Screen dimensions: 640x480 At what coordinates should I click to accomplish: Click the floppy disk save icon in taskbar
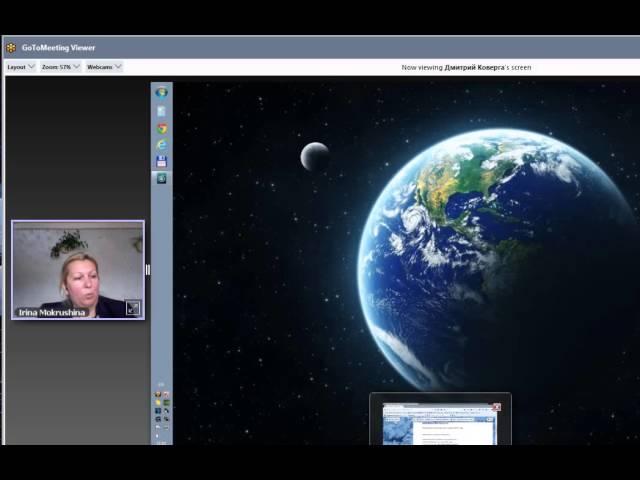[161, 161]
